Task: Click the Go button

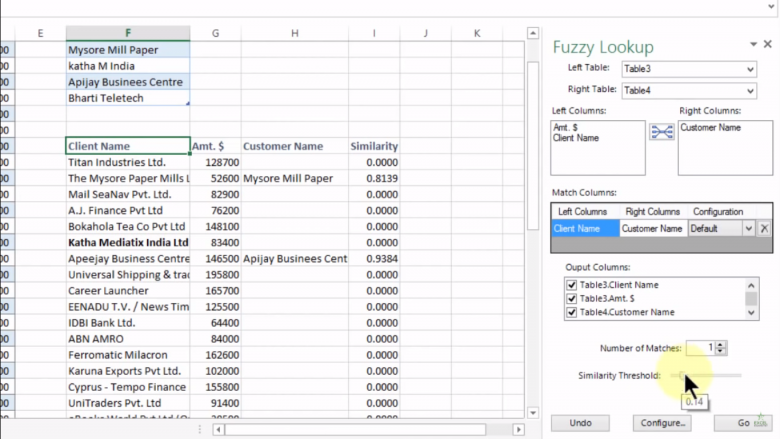Action: (743, 423)
